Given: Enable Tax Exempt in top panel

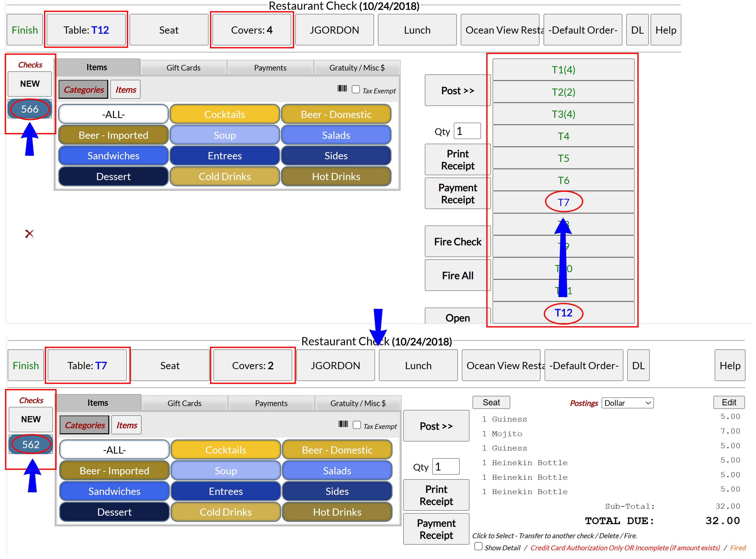Looking at the screenshot, I should coord(356,89).
